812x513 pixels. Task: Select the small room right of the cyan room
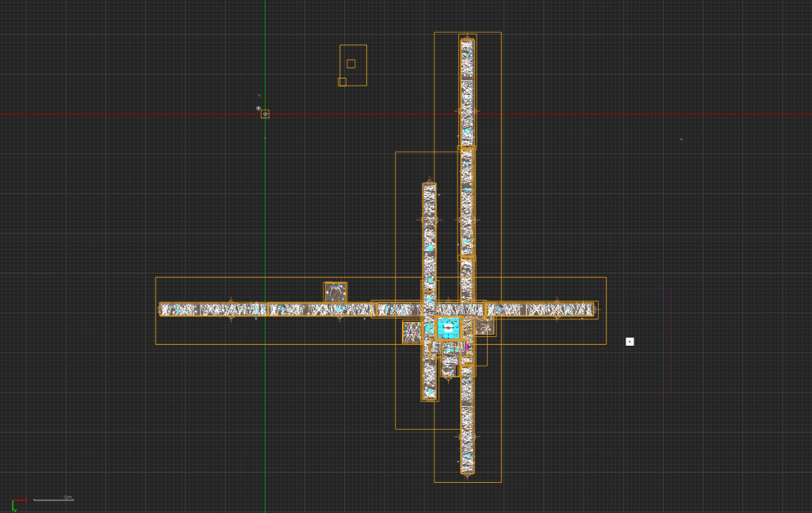coord(484,326)
